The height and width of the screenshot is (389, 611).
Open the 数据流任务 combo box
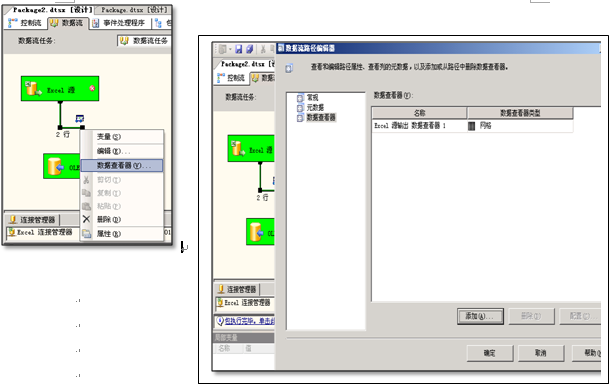click(x=144, y=41)
